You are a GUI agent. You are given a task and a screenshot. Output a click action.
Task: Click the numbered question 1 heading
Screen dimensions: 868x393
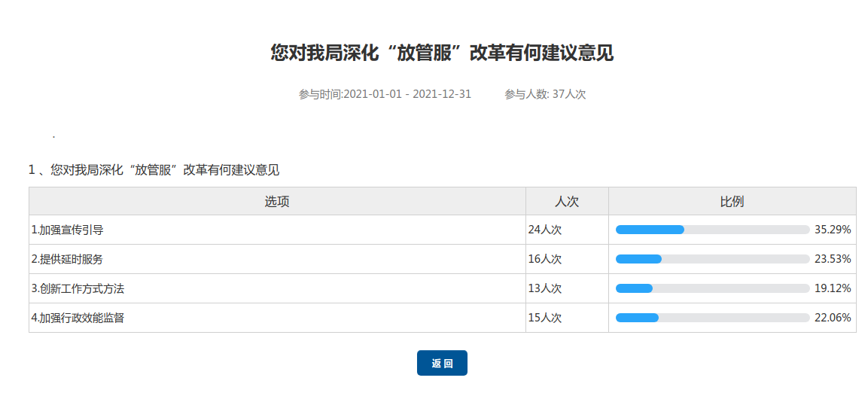(154, 170)
